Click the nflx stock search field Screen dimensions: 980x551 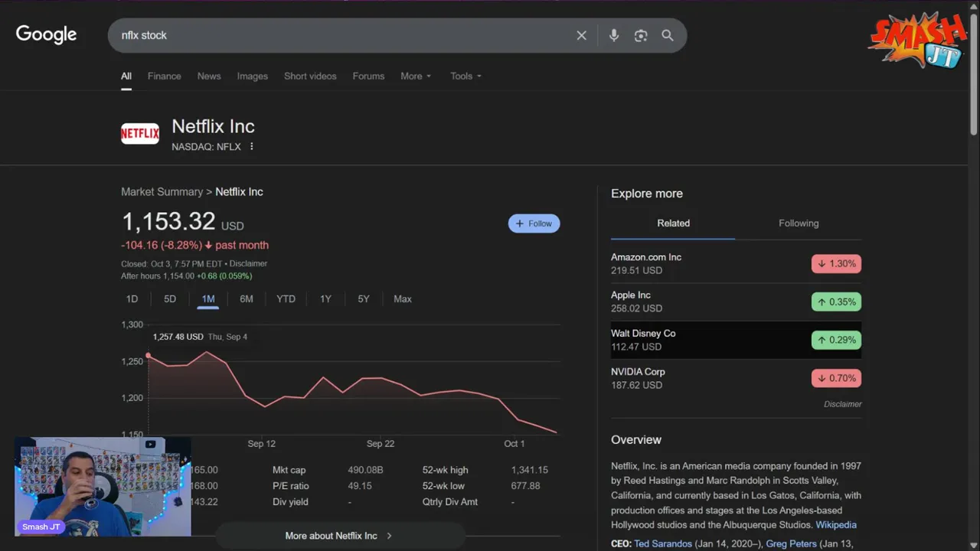[345, 35]
